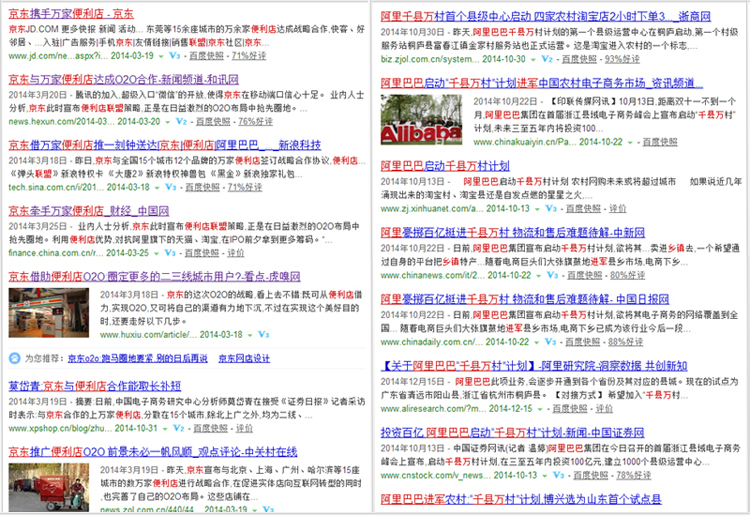Open 阿里千县万村首个县级中心启动 浙商网 result
Image resolution: width=750 pixels, height=516 pixels.
pos(546,17)
